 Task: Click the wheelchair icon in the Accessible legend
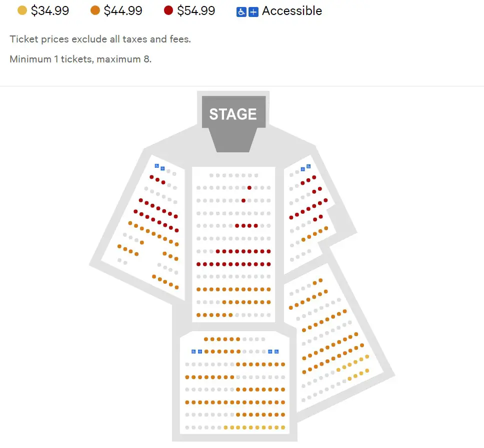point(241,12)
